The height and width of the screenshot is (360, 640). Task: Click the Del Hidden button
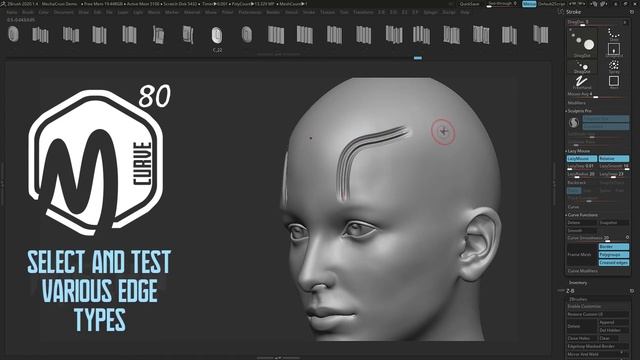click(x=614, y=330)
